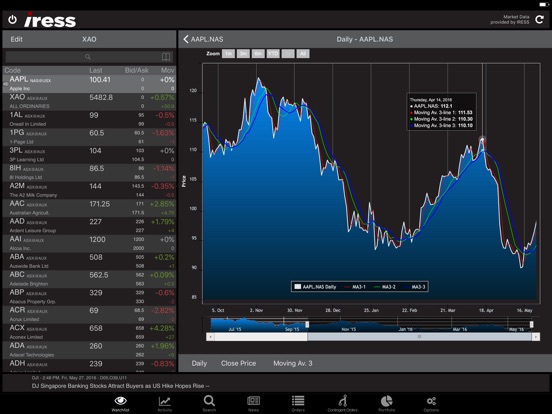Image resolution: width=552 pixels, height=414 pixels.
Task: Click the navigator left range handle
Action: coord(307,324)
